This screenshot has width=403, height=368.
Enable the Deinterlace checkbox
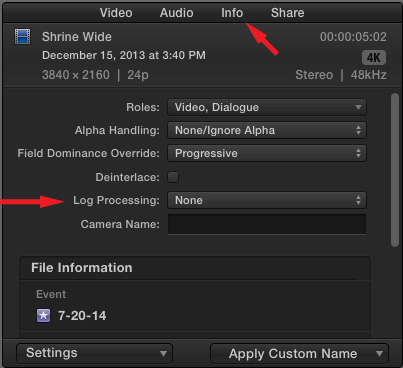pos(173,177)
